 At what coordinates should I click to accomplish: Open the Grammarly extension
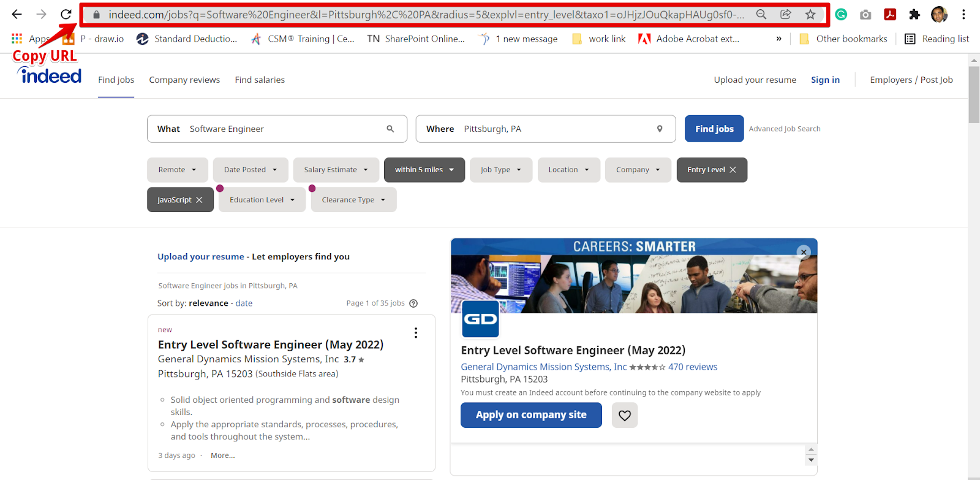[x=841, y=14]
